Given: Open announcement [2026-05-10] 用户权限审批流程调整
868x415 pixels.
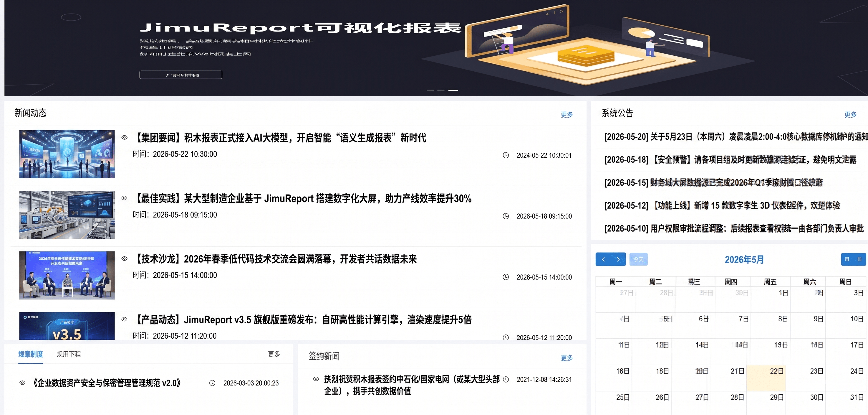Looking at the screenshot, I should [x=734, y=228].
